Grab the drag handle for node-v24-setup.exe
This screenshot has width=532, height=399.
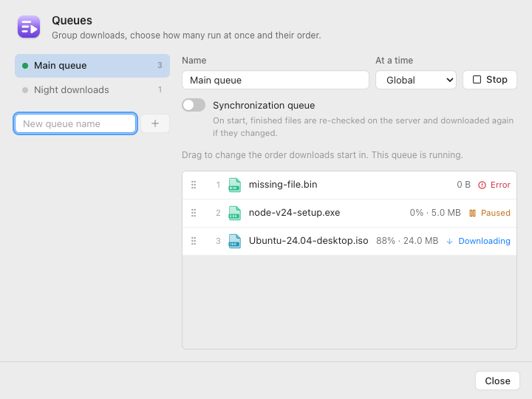pos(194,213)
